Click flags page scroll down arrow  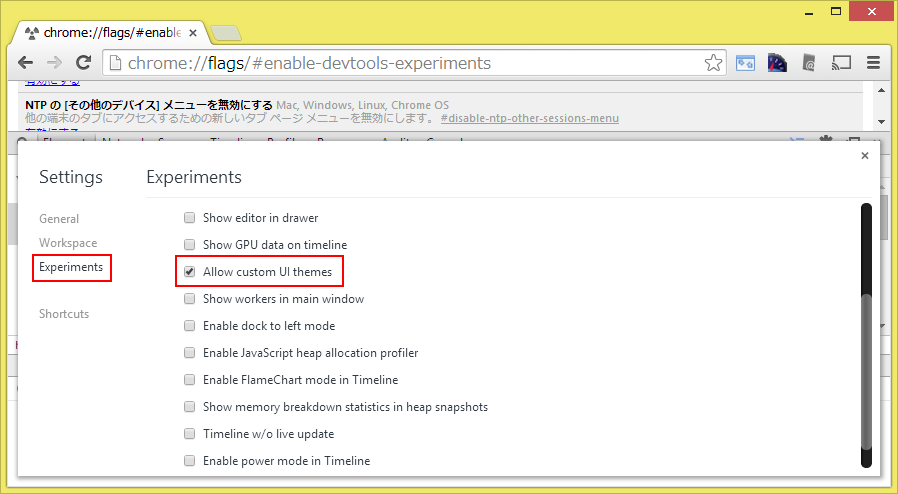point(881,122)
